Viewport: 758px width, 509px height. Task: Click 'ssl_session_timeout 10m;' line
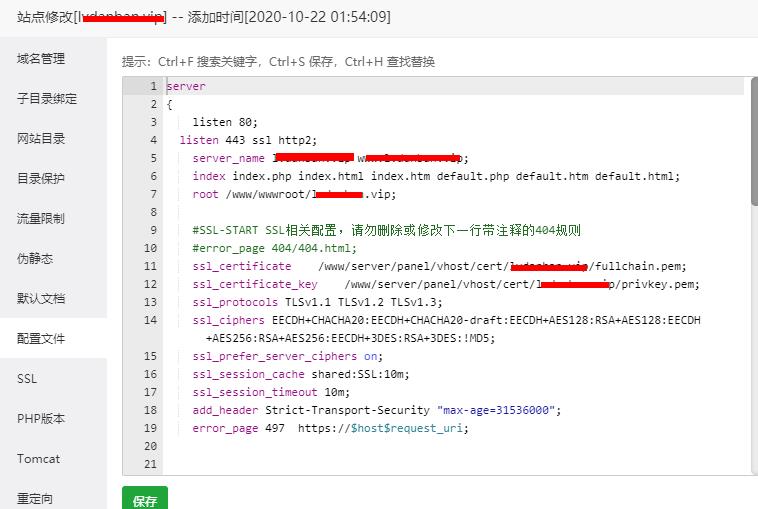tap(271, 392)
